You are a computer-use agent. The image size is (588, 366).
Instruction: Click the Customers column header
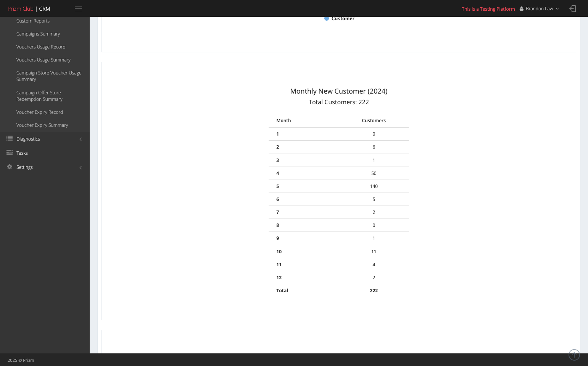(374, 121)
